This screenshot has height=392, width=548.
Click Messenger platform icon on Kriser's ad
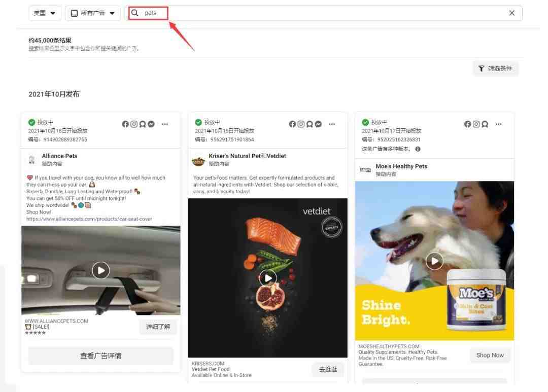pyautogui.click(x=318, y=124)
